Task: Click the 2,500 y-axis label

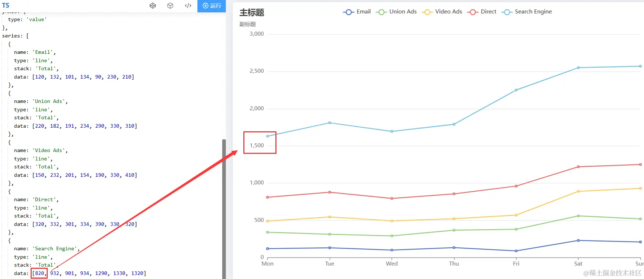Action: click(x=257, y=71)
